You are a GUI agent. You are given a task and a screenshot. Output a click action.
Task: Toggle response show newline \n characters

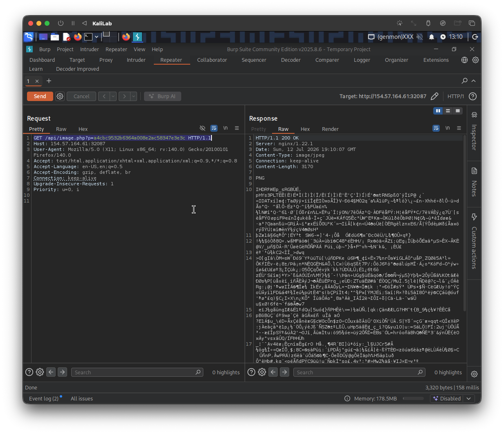point(448,128)
